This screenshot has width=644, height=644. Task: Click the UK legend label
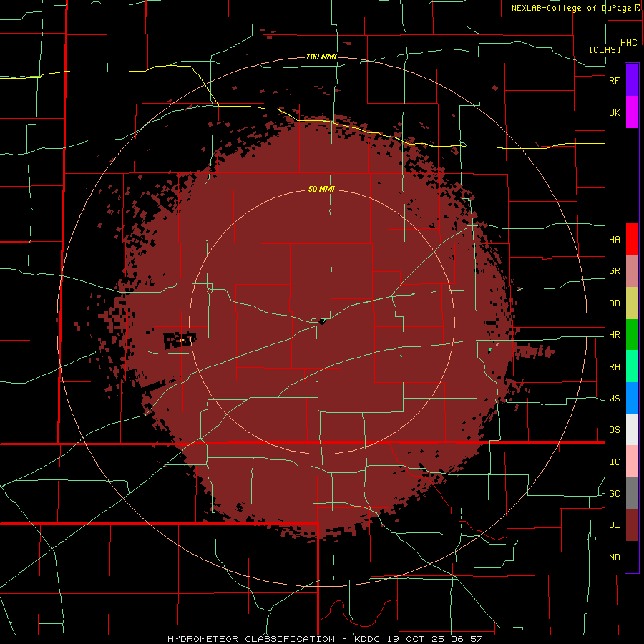coord(614,112)
